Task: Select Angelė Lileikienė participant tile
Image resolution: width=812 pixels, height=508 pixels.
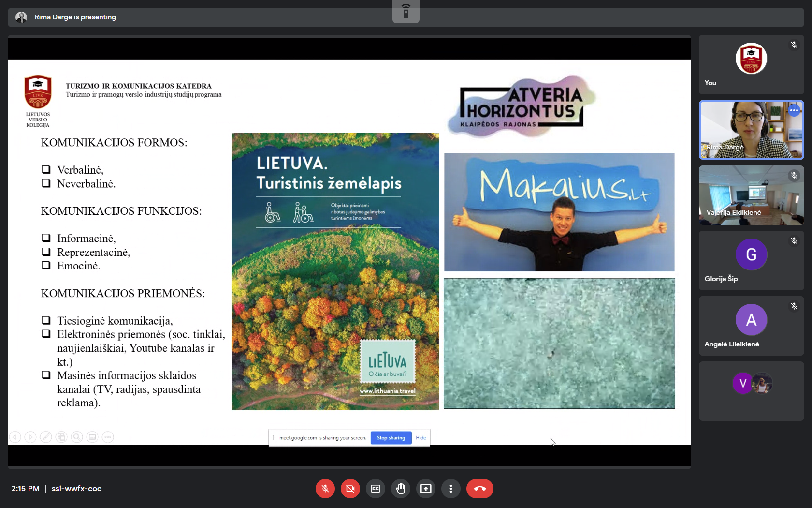Action: (x=752, y=326)
